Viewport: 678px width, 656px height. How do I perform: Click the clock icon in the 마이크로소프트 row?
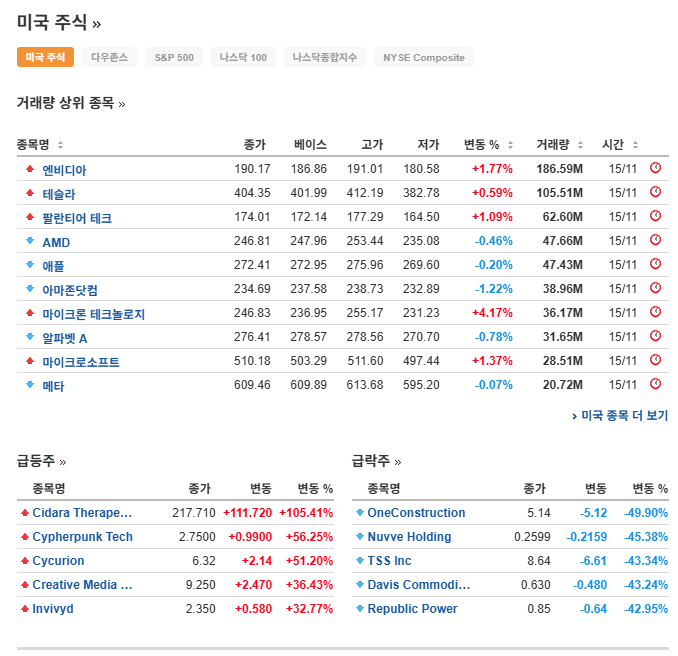pos(655,360)
